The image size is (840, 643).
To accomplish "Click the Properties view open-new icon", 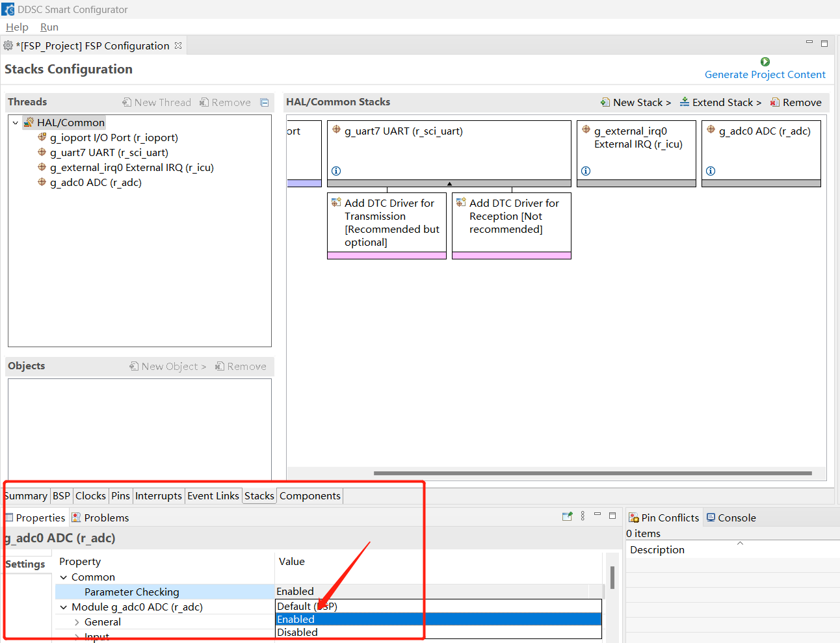I will point(567,516).
